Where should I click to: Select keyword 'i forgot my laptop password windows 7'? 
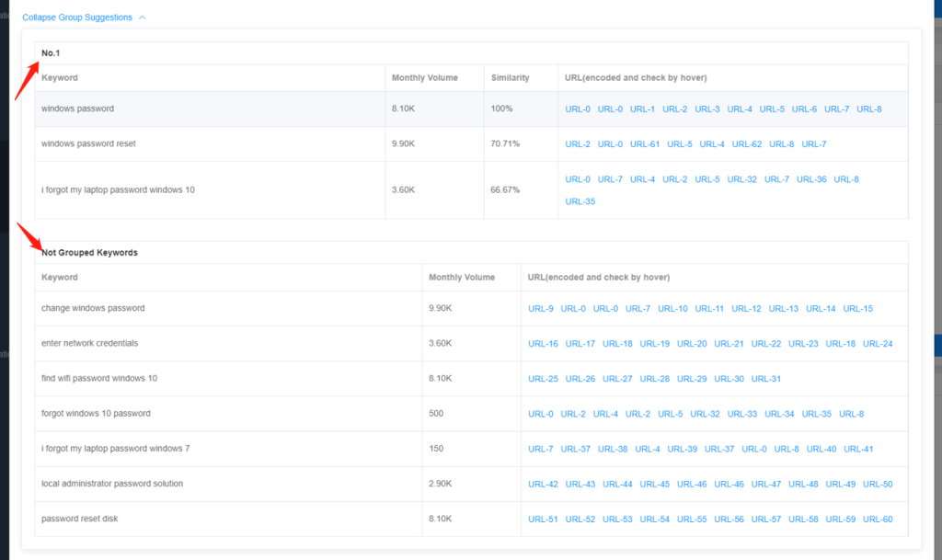(115, 449)
